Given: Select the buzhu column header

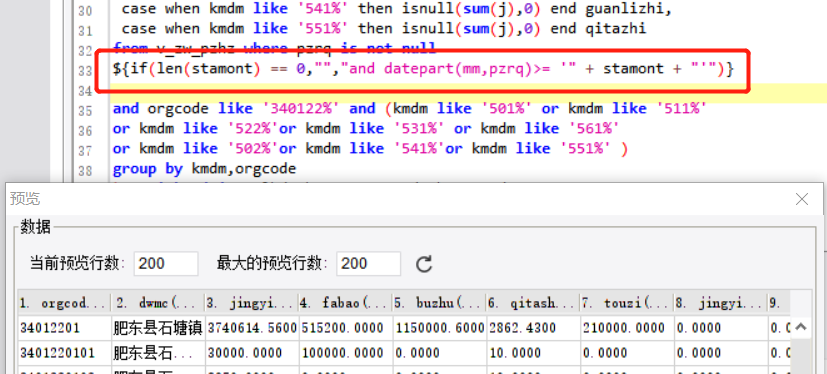Looking at the screenshot, I should (x=439, y=302).
